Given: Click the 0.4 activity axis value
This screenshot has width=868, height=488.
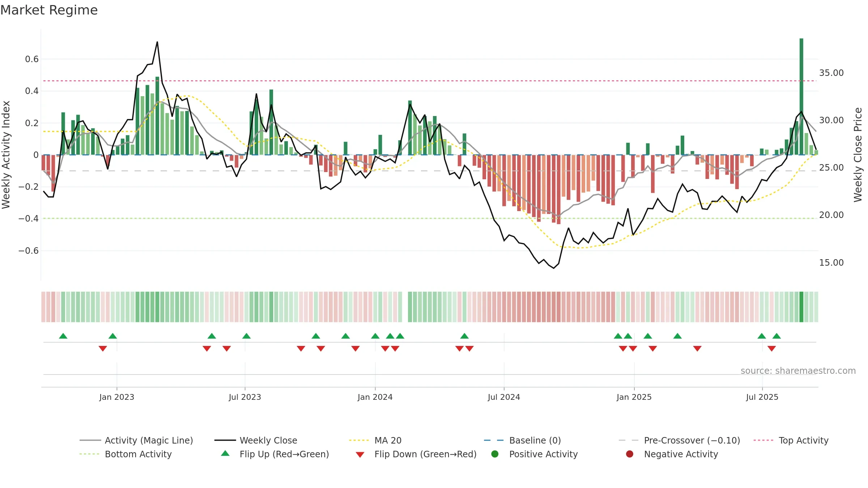Looking at the screenshot, I should point(31,91).
